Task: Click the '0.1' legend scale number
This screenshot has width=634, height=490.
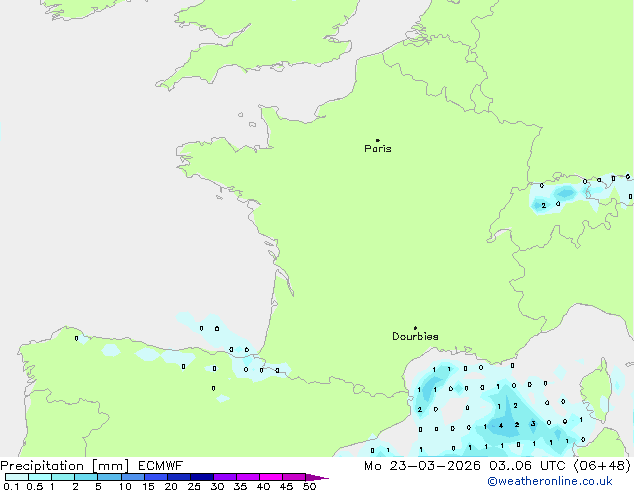Action: coord(11,486)
